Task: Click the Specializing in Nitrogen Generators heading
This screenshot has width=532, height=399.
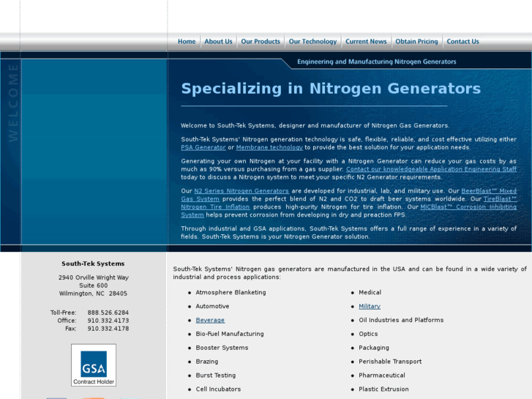Action: (x=331, y=89)
